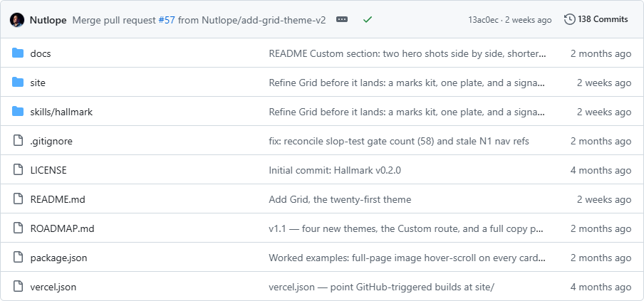Click the Nutlope user avatar
644x301 pixels.
17,20
